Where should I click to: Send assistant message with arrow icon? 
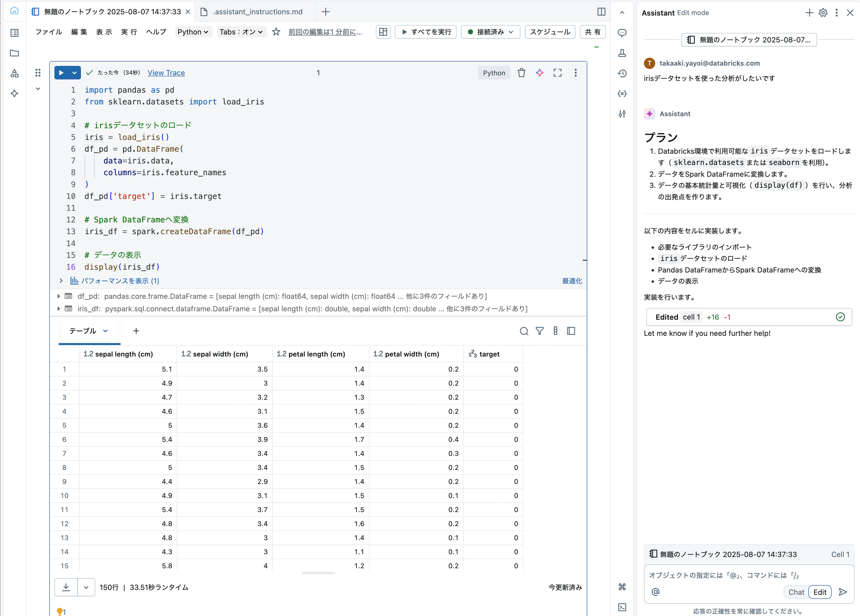(843, 592)
